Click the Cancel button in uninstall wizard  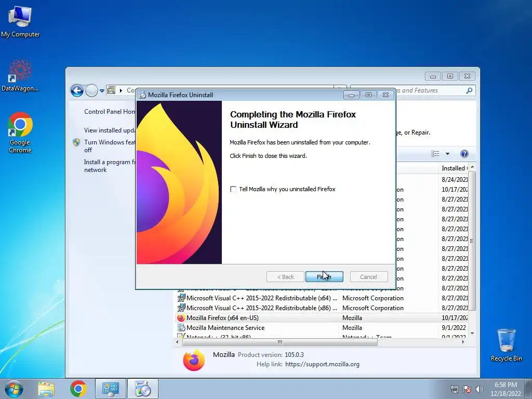(x=368, y=276)
